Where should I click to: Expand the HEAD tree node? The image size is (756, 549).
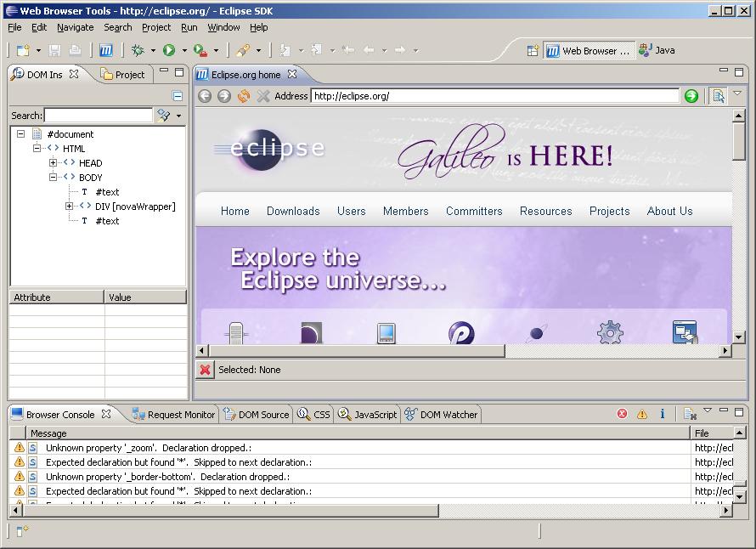(53, 163)
